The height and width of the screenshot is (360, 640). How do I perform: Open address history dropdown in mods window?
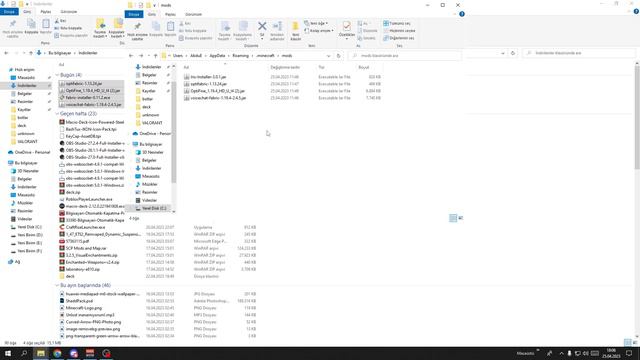tap(329, 56)
